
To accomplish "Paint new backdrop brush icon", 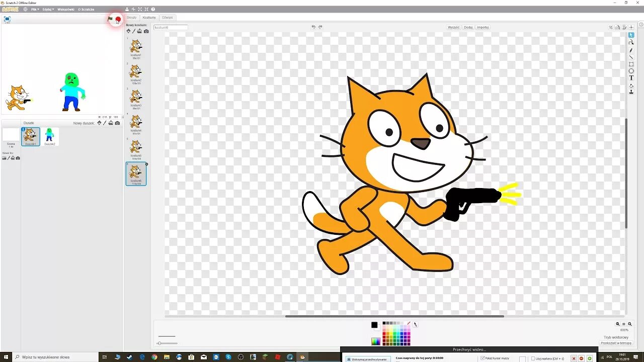I will click(9, 158).
